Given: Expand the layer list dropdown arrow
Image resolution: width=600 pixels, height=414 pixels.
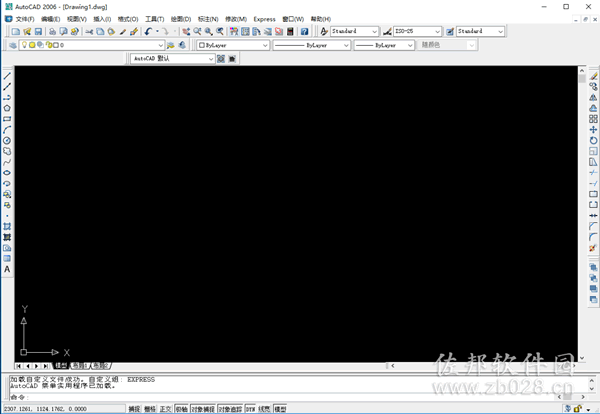Looking at the screenshot, I should pyautogui.click(x=161, y=45).
